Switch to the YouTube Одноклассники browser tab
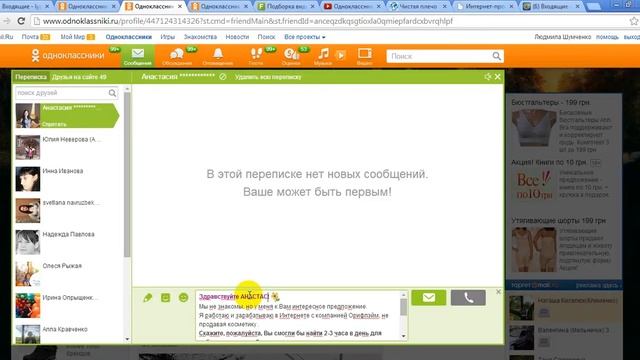Viewport: 640px width, 360px height. [x=352, y=6]
